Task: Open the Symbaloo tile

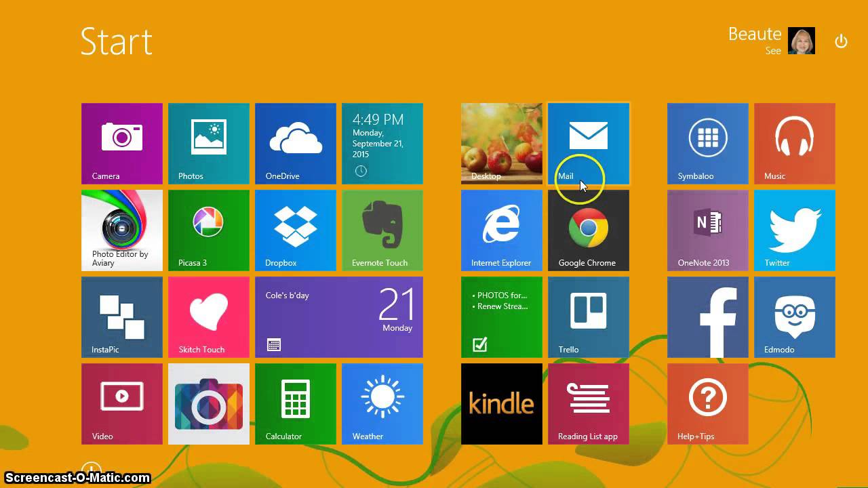Action: click(708, 144)
